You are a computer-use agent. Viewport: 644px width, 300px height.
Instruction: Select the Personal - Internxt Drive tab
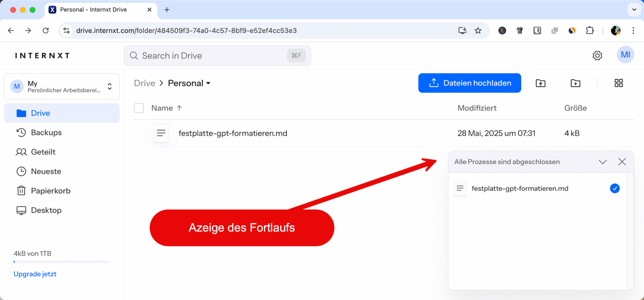pos(101,10)
